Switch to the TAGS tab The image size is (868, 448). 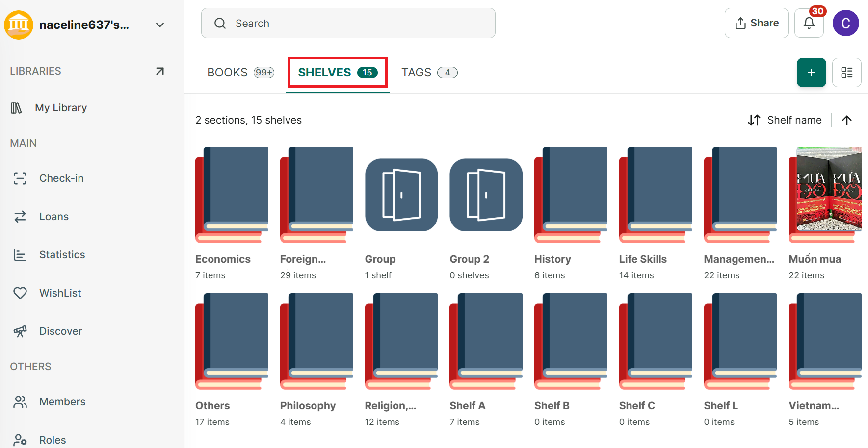(x=429, y=73)
